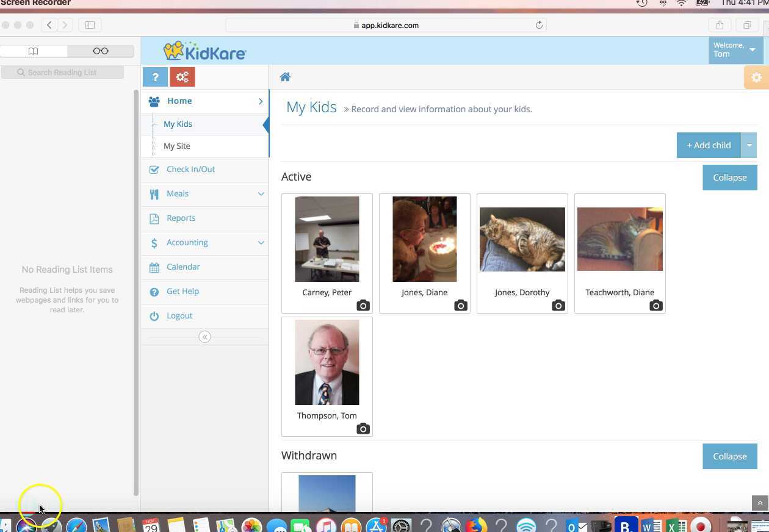This screenshot has width=769, height=532.
Task: Open Jones, Diane photo thumbnail
Action: (x=424, y=239)
